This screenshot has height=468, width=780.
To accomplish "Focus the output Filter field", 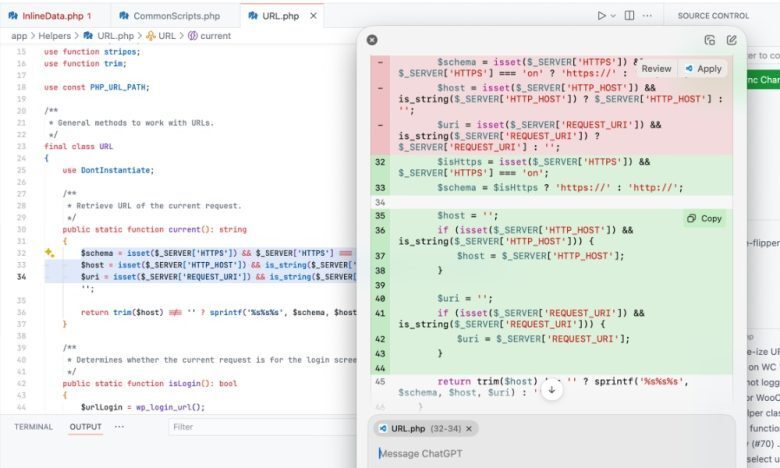I will 264,427.
